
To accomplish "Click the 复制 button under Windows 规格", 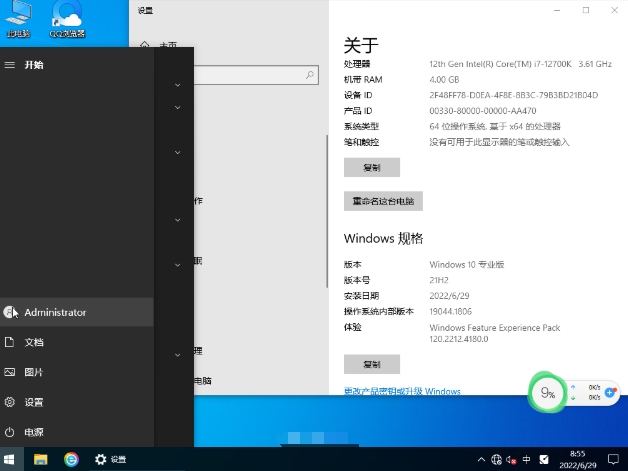I will click(371, 364).
